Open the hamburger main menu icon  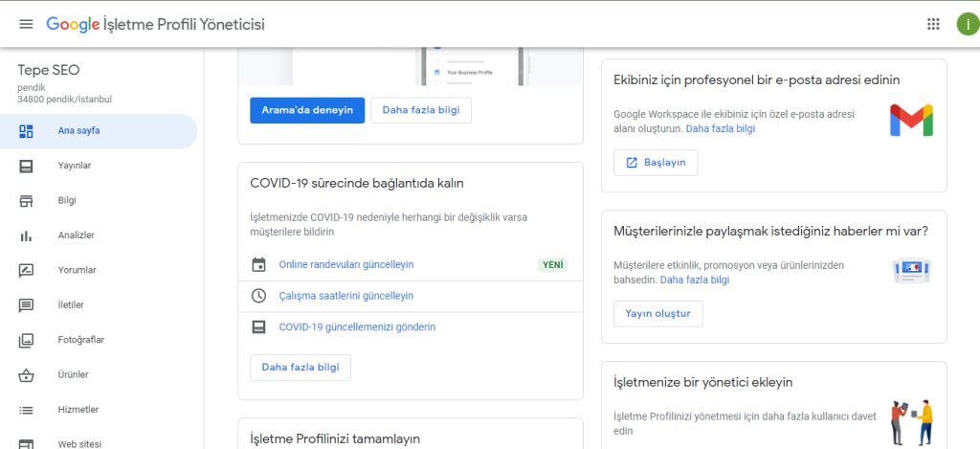pyautogui.click(x=26, y=24)
